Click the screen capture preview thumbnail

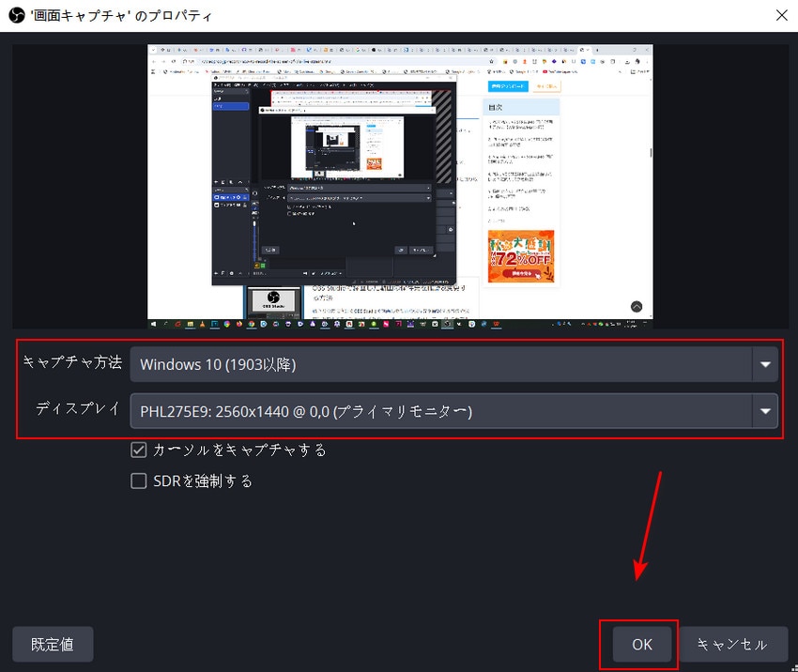(400, 186)
